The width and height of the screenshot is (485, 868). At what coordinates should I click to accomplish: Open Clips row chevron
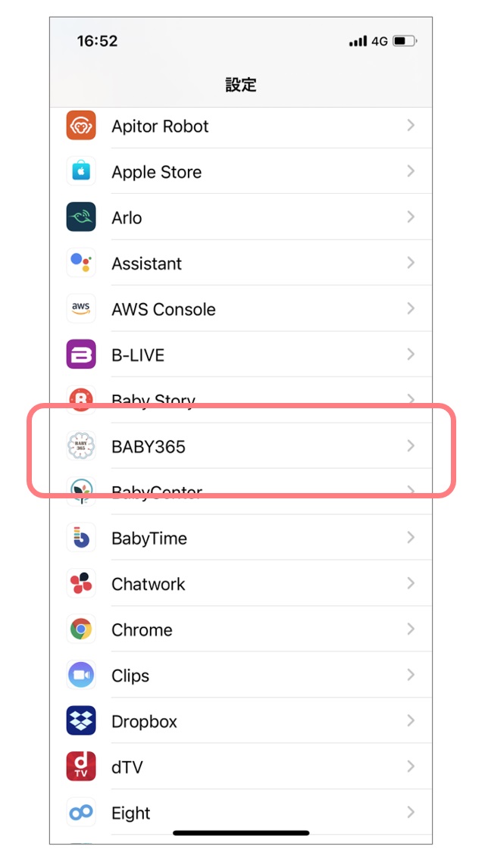pos(411,676)
